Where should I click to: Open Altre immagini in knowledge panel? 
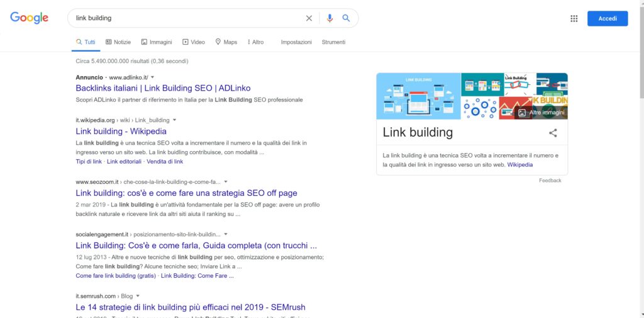point(541,112)
